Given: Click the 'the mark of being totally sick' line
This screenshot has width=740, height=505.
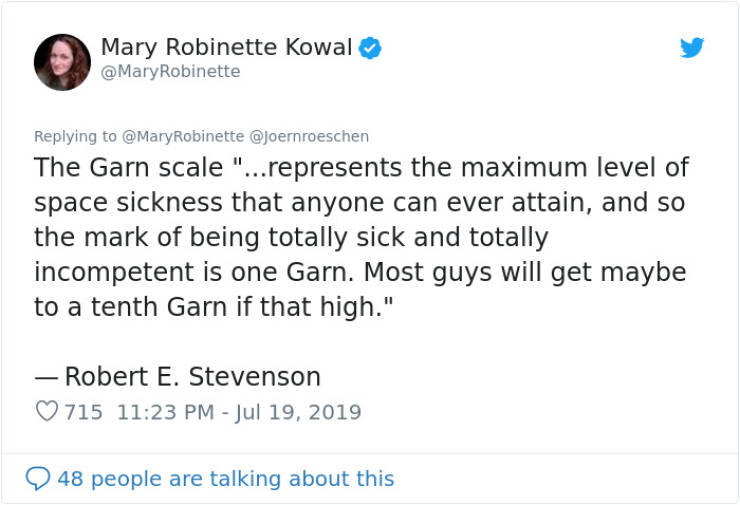Looking at the screenshot, I should coord(291,237).
